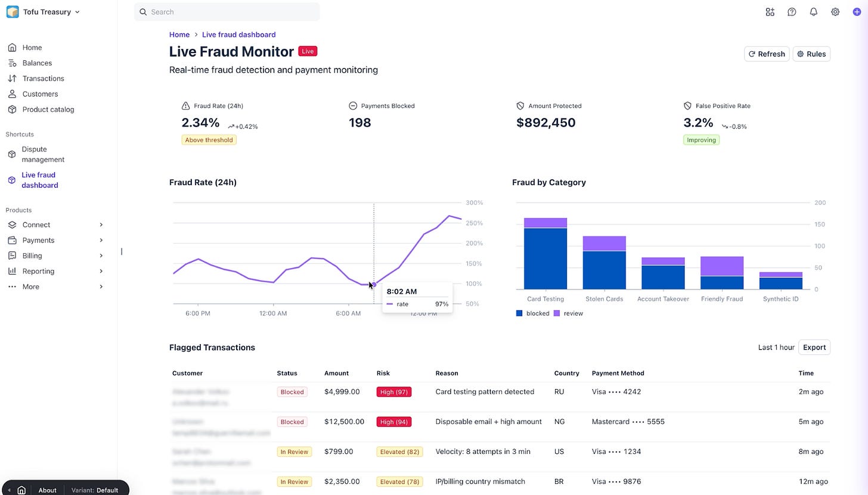Click the Product catalog box icon

tap(12, 110)
